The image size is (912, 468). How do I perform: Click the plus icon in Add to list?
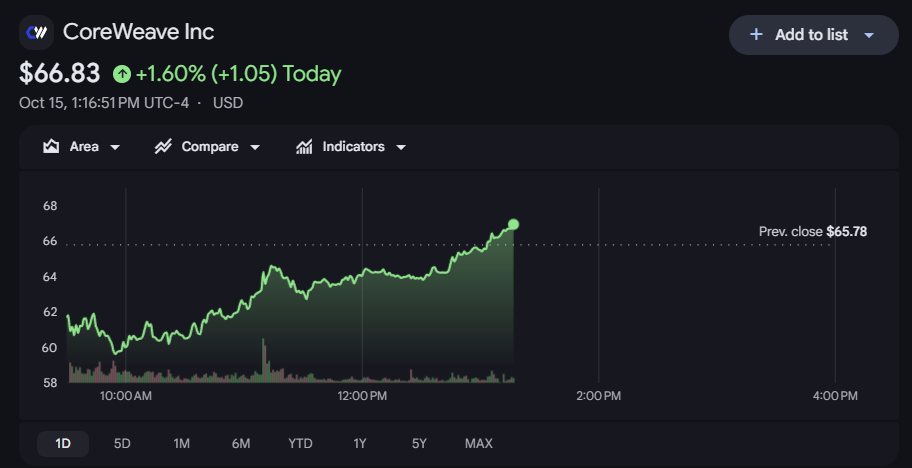tap(756, 35)
